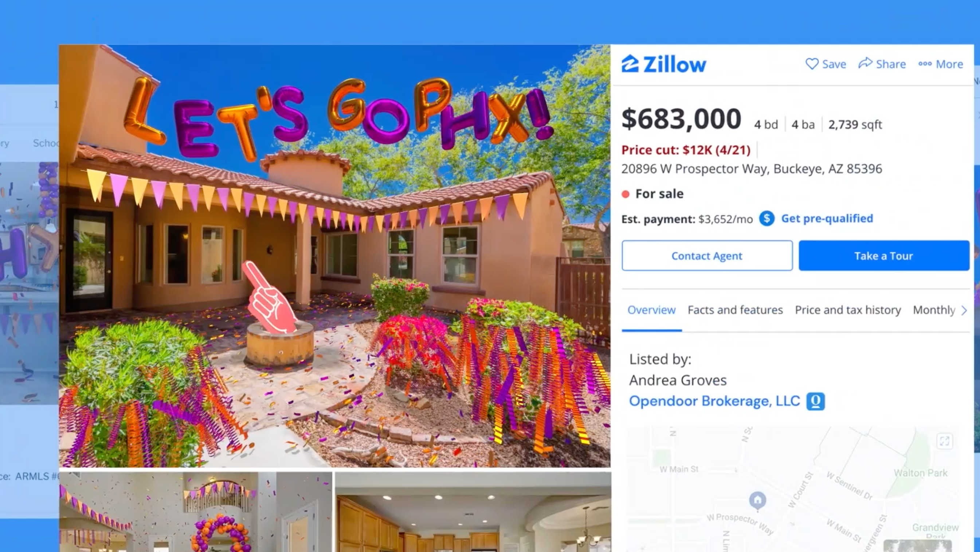The image size is (980, 552).
Task: Open the kitchen photo thumbnail
Action: coord(473,512)
